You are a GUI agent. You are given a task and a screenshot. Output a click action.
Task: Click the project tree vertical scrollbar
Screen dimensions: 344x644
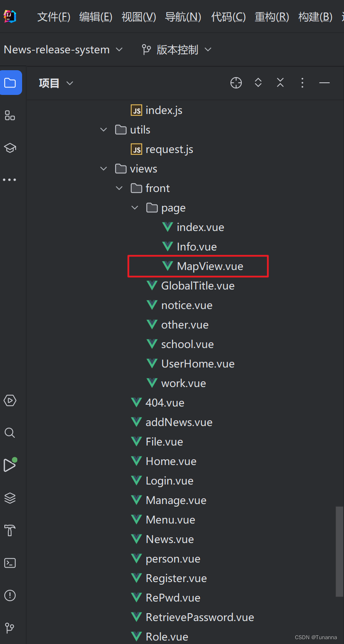[x=339, y=552]
